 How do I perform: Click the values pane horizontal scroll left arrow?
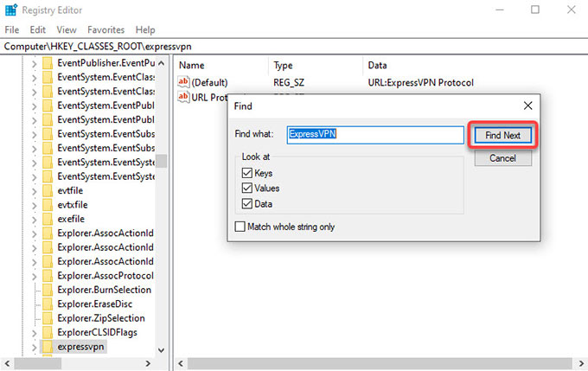click(x=181, y=363)
